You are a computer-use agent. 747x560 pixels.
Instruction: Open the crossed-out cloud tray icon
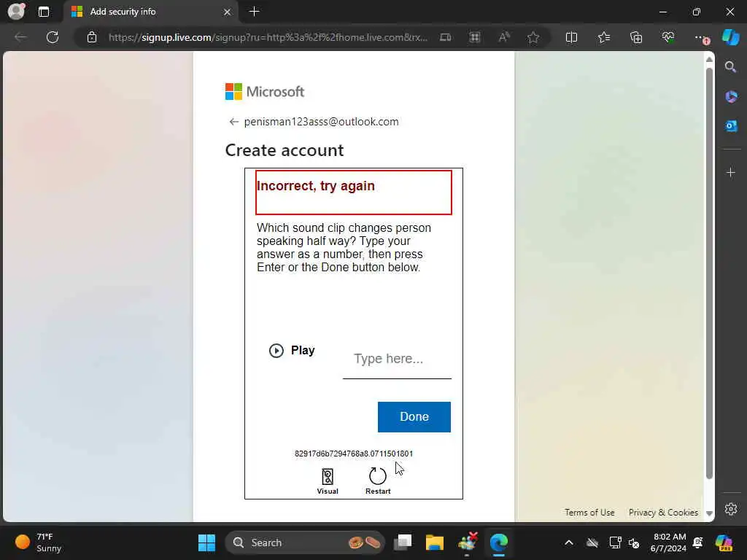592,542
